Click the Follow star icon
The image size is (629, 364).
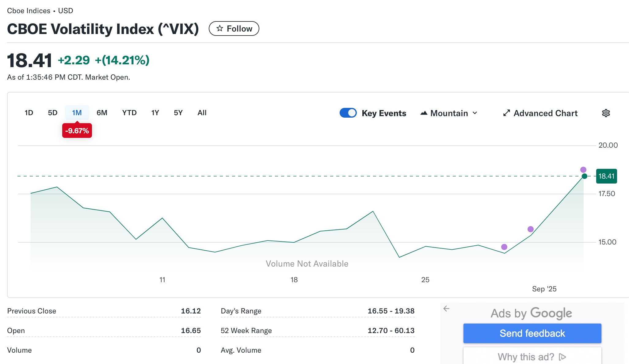(x=219, y=28)
